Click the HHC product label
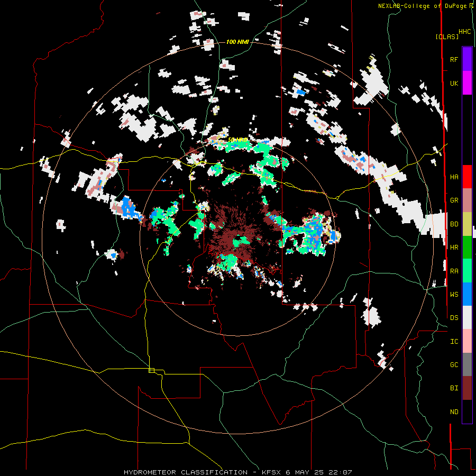The image size is (476, 476). click(x=465, y=32)
